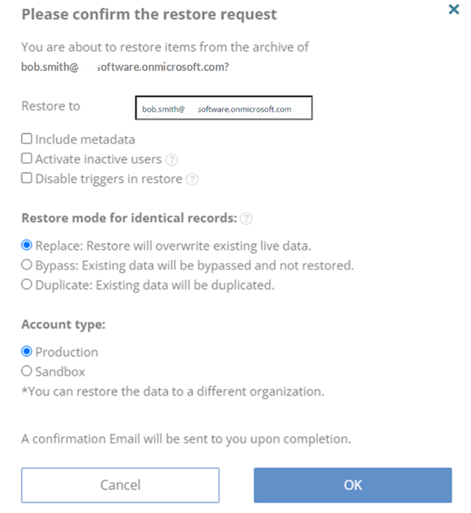Focus the Restore to email field
The height and width of the screenshot is (513, 471).
224,108
